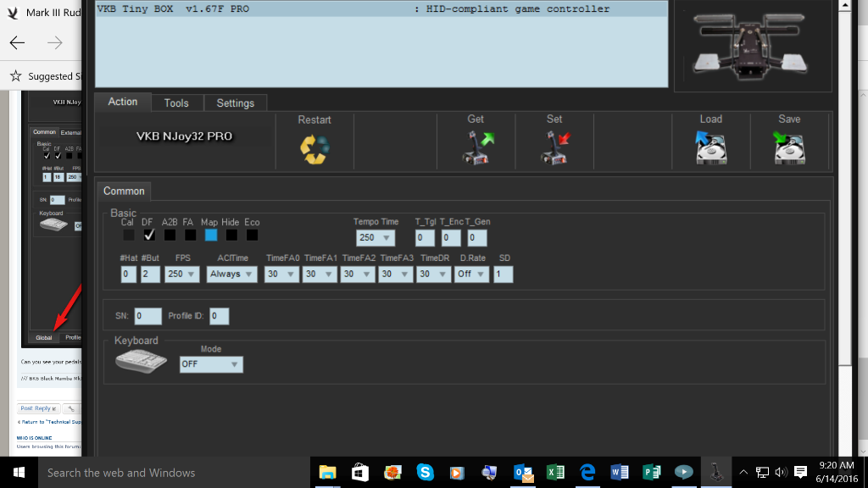This screenshot has width=868, height=488.
Task: Click the SD input field
Action: click(504, 274)
